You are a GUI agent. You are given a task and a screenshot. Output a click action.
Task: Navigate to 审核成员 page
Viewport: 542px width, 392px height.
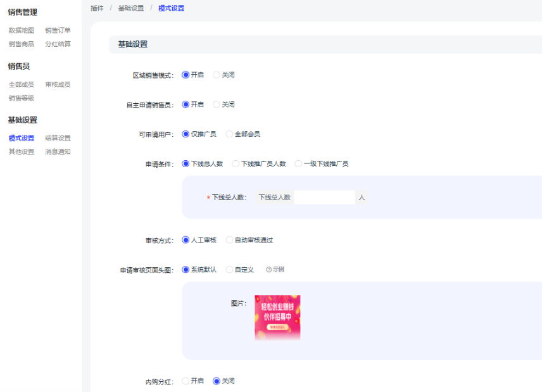point(58,85)
